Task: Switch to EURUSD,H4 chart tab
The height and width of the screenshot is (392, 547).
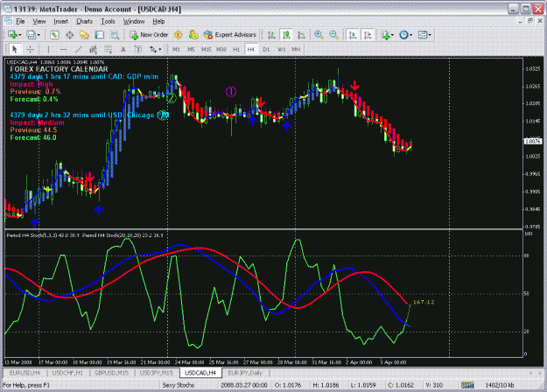Action: click(x=25, y=373)
